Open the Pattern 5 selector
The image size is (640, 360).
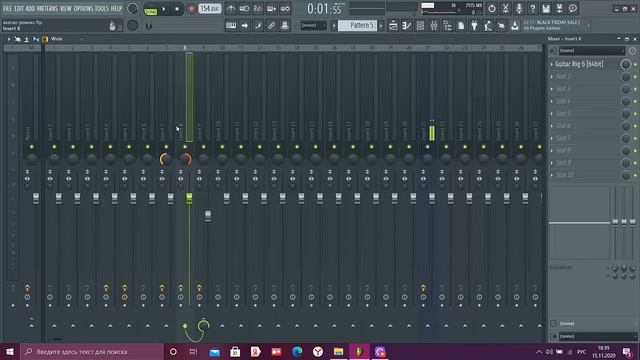click(358, 25)
